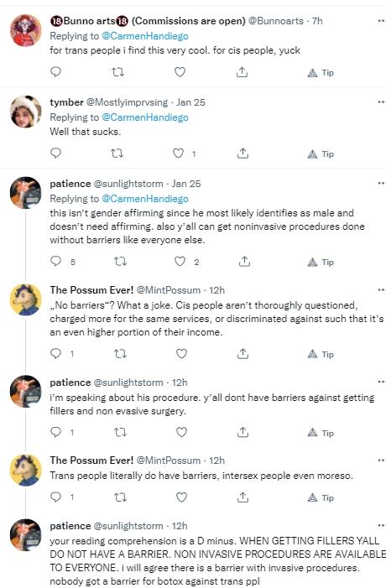The image size is (386, 588).
Task: Open more options on Bunno arts' tweet
Action: [382, 21]
